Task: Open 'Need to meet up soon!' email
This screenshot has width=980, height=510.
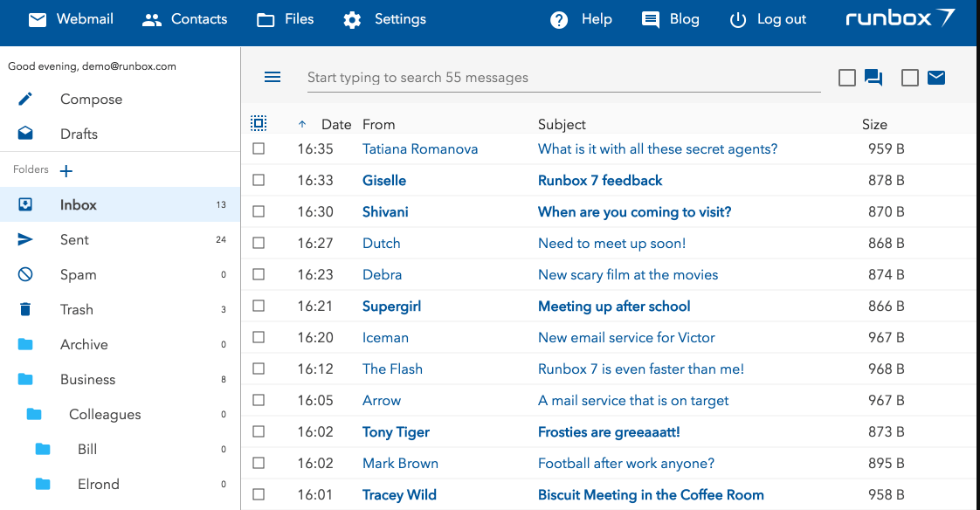Action: 612,243
